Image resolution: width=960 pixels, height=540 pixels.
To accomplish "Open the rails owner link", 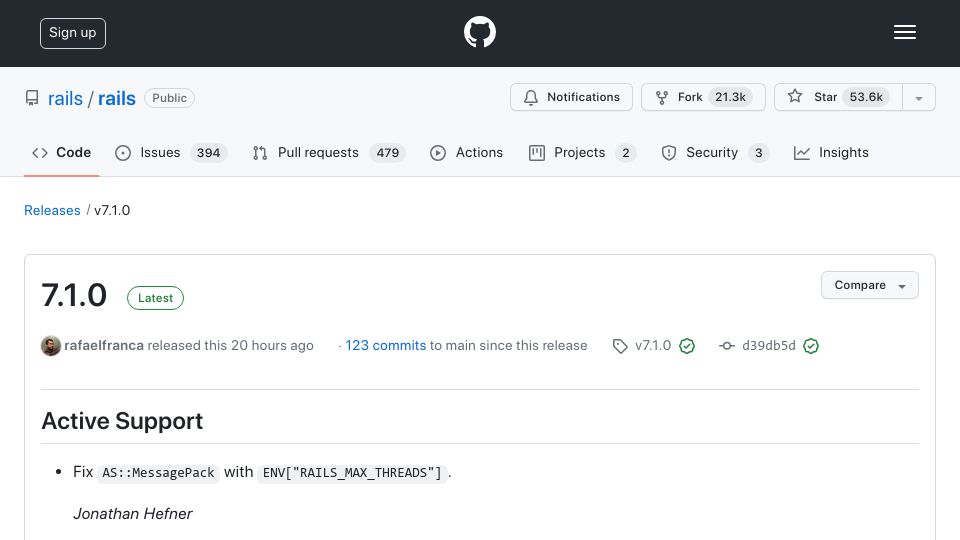I will 65,98.
